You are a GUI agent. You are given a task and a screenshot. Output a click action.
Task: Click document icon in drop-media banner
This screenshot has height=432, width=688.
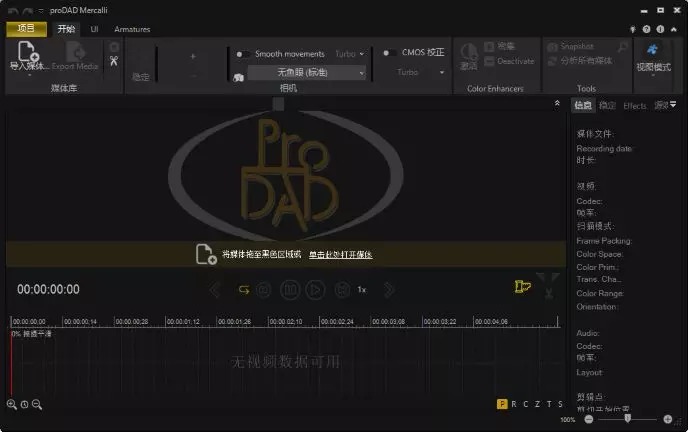click(206, 254)
